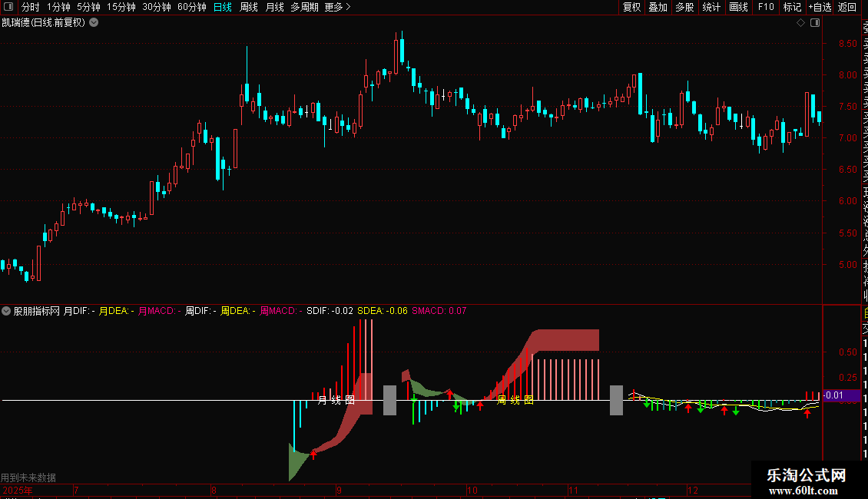
Task: Click the SDEA: -0.06 value
Action: (x=383, y=311)
